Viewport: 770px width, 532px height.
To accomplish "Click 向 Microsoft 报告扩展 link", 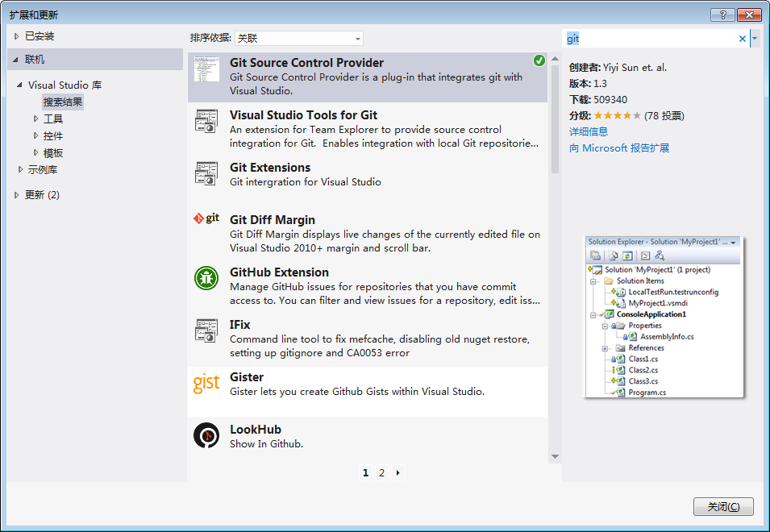I will pos(619,148).
